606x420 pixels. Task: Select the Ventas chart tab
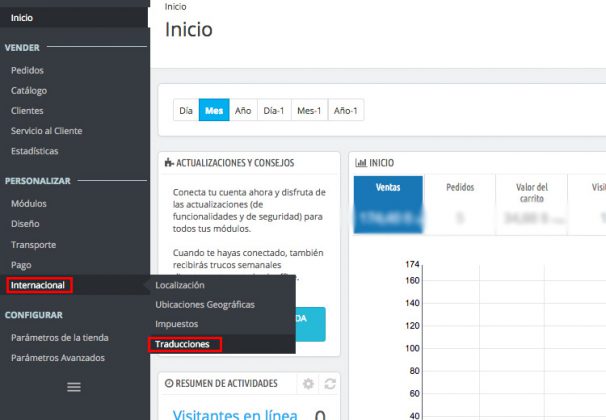[x=388, y=187]
